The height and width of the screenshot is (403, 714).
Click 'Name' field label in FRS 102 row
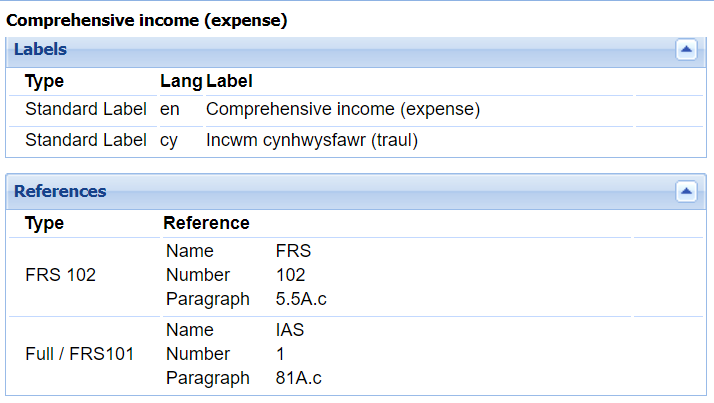(190, 251)
